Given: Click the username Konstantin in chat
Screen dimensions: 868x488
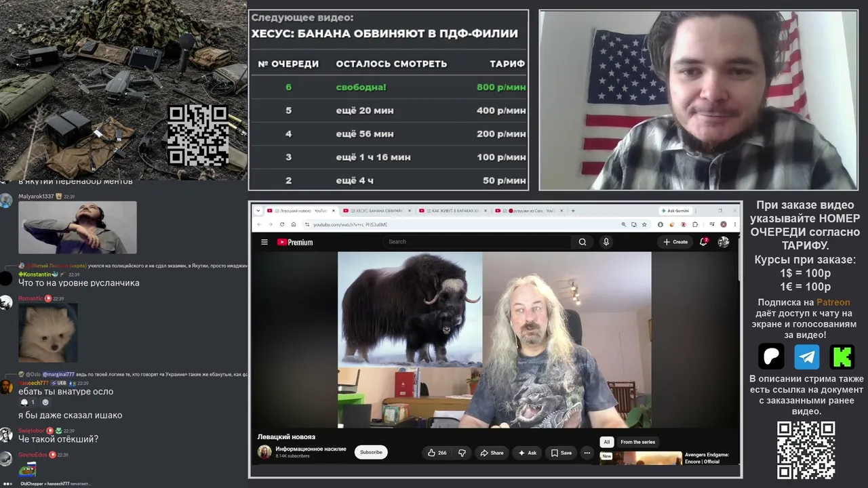Looking at the screenshot, I should [34, 274].
